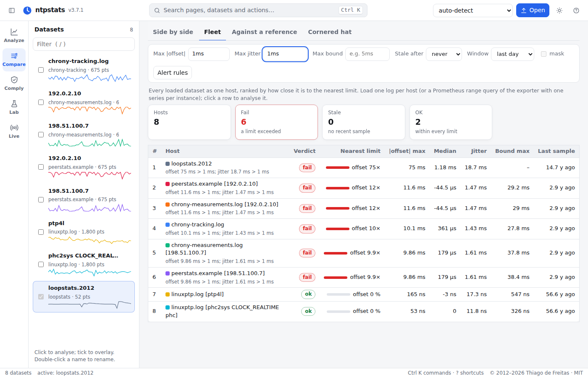Sort by Last sample column header
The image size is (588, 378).
coord(556,151)
